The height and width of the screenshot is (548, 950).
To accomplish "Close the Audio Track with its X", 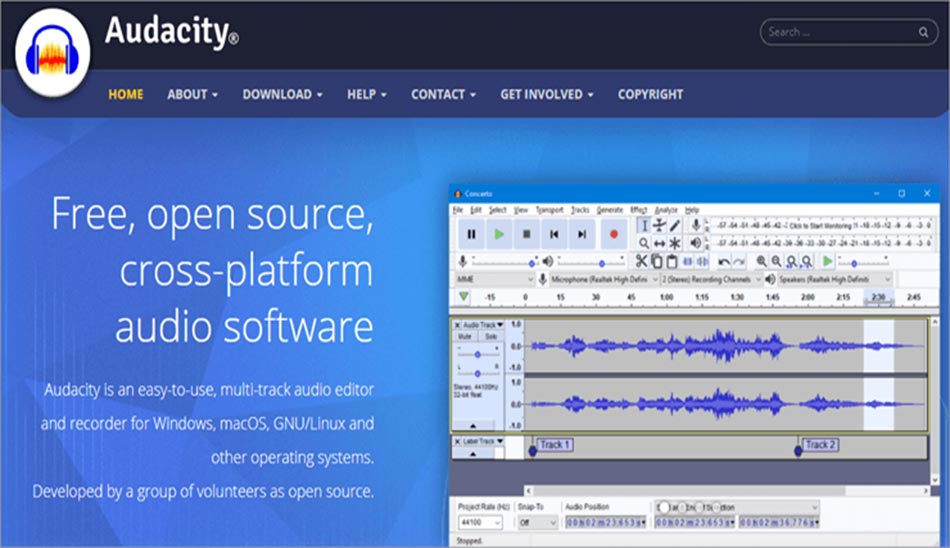I will 457,325.
